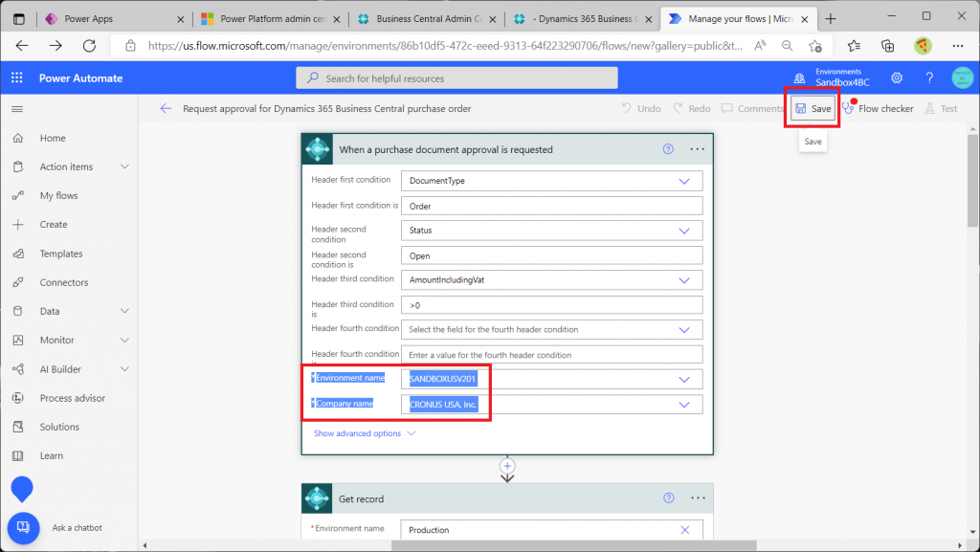Open browser collections icon
This screenshot has width=980, height=552.
point(887,46)
